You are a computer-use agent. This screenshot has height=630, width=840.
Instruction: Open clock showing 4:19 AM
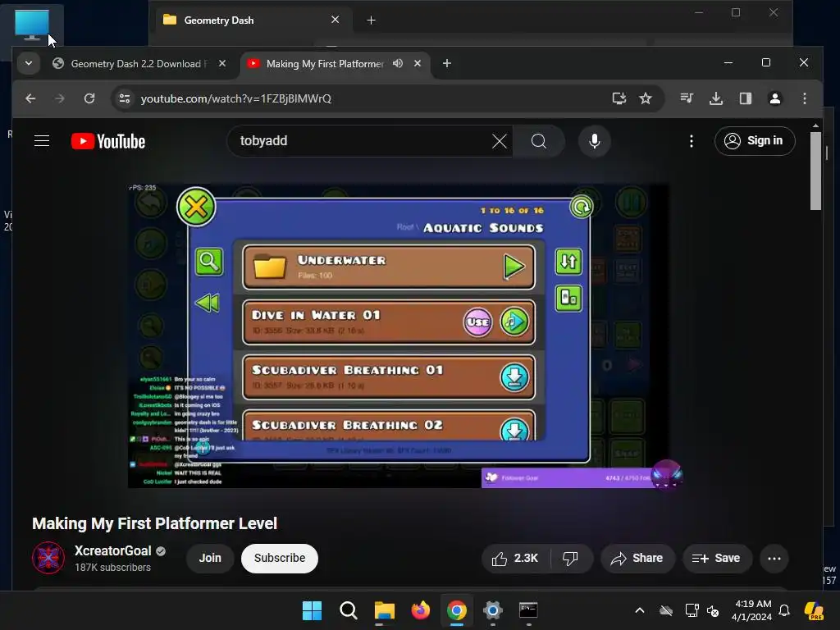[x=752, y=610]
